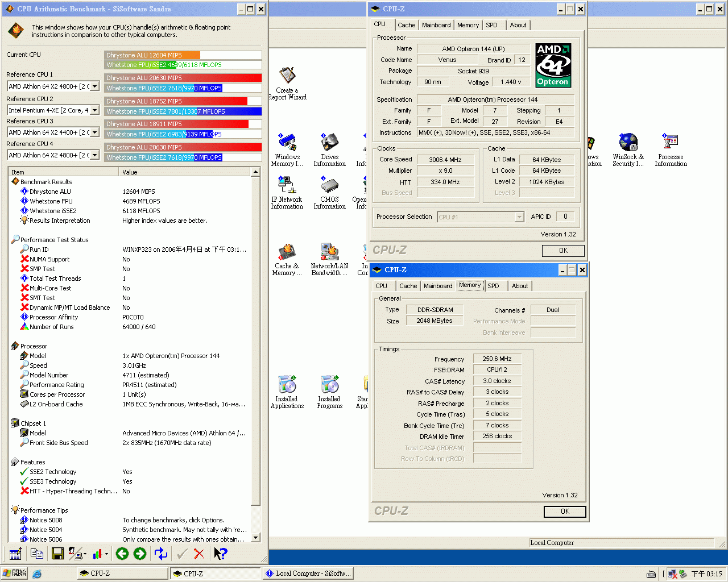
Task: Open Reference CPU 3 Athlon 4400+ dropdown
Action: (95, 132)
